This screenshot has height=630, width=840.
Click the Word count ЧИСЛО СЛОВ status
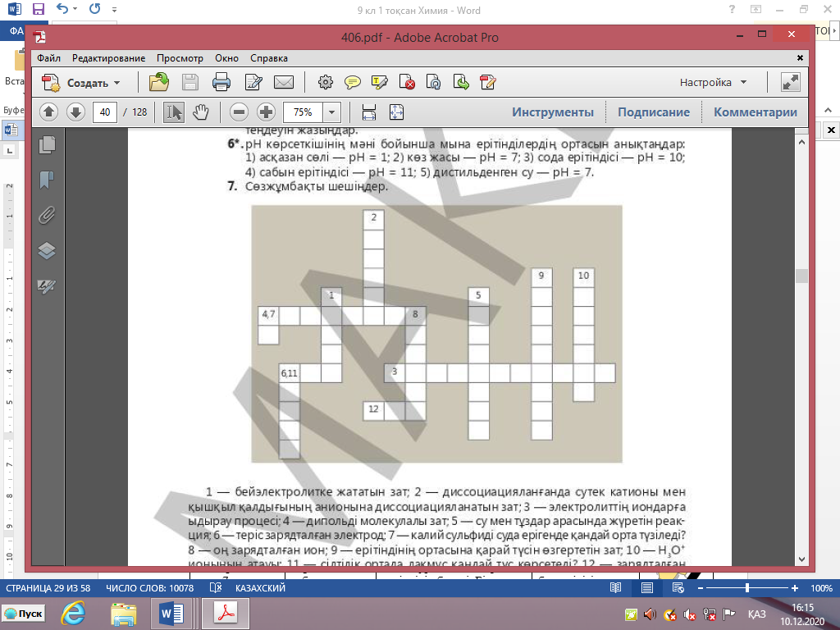(149, 588)
